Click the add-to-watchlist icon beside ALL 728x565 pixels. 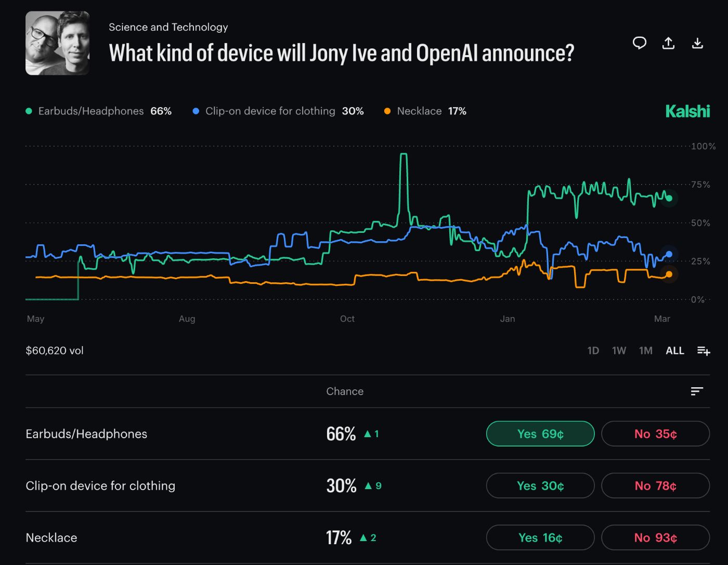point(704,350)
